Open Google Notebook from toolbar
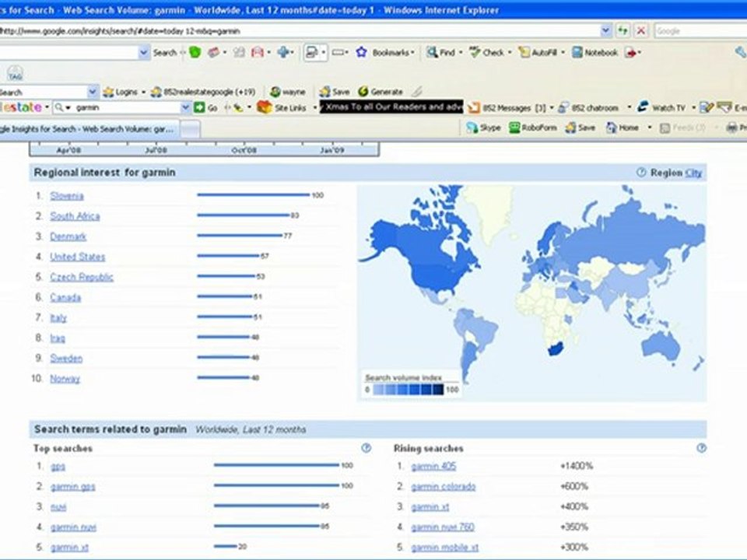 click(594, 52)
